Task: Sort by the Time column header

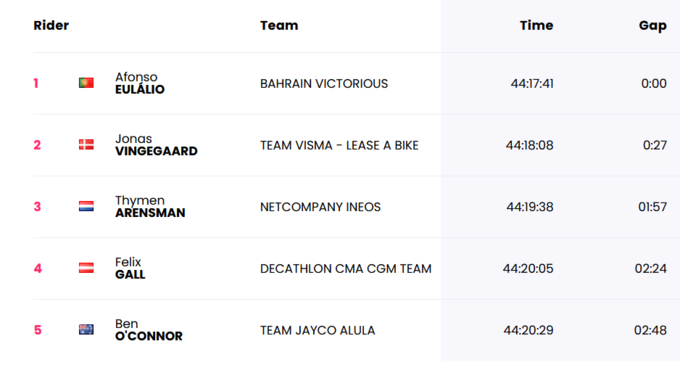Action: click(536, 25)
